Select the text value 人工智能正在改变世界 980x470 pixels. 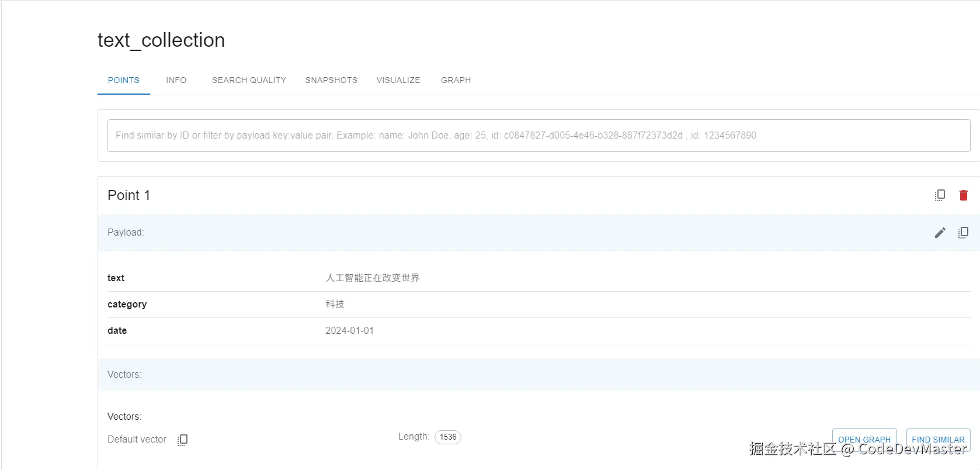(x=373, y=278)
